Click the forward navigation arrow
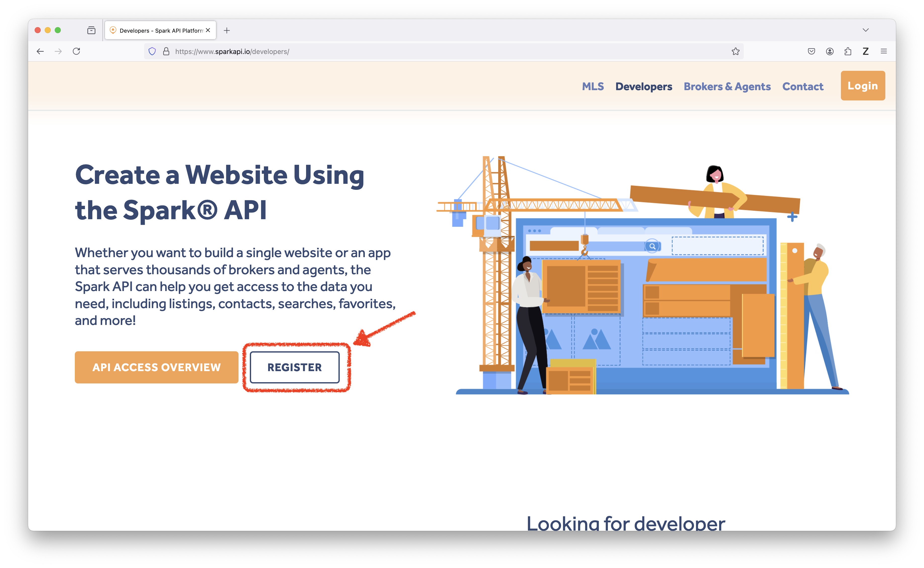 58,51
